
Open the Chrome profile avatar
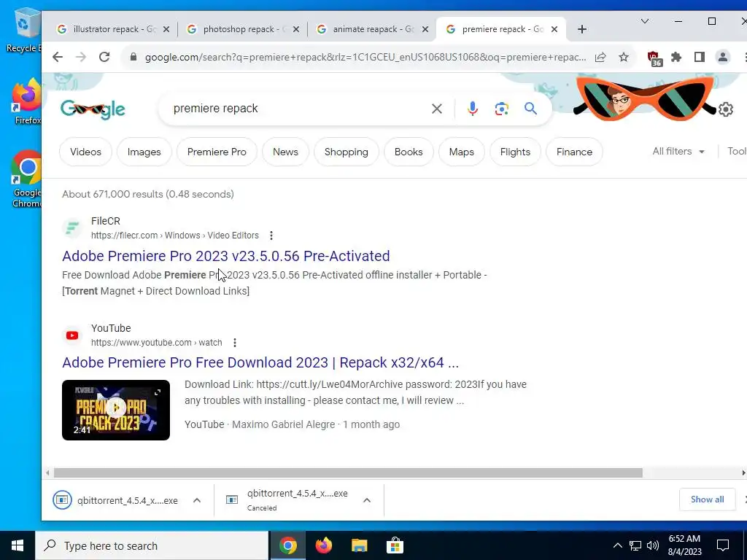(x=723, y=57)
